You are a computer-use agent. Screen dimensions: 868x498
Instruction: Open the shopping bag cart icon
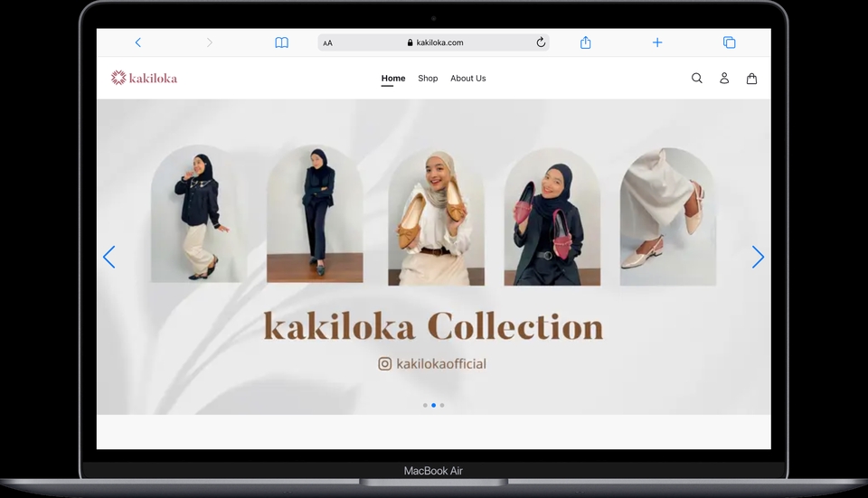(x=751, y=79)
